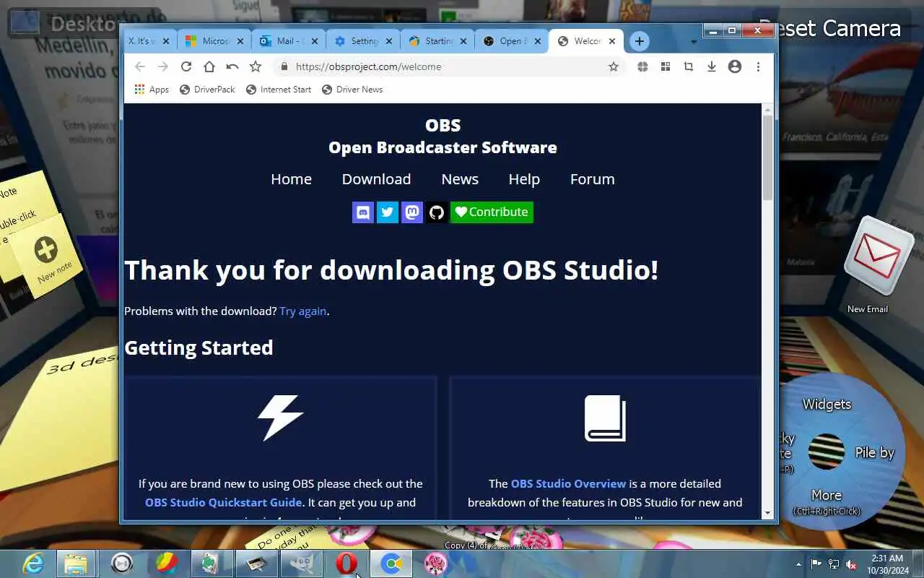
Task: Open the downloads arrow icon
Action: click(x=712, y=66)
